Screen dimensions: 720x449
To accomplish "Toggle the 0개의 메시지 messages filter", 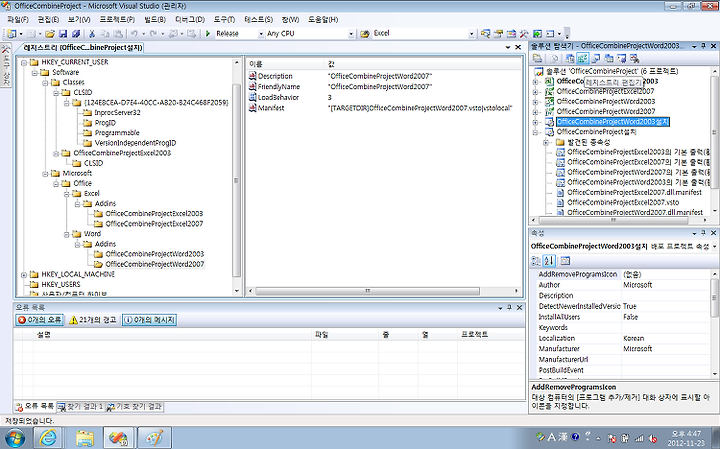I will (x=149, y=320).
